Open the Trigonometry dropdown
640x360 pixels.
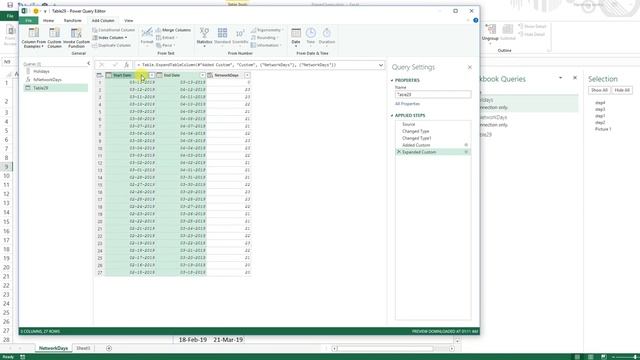(267, 30)
